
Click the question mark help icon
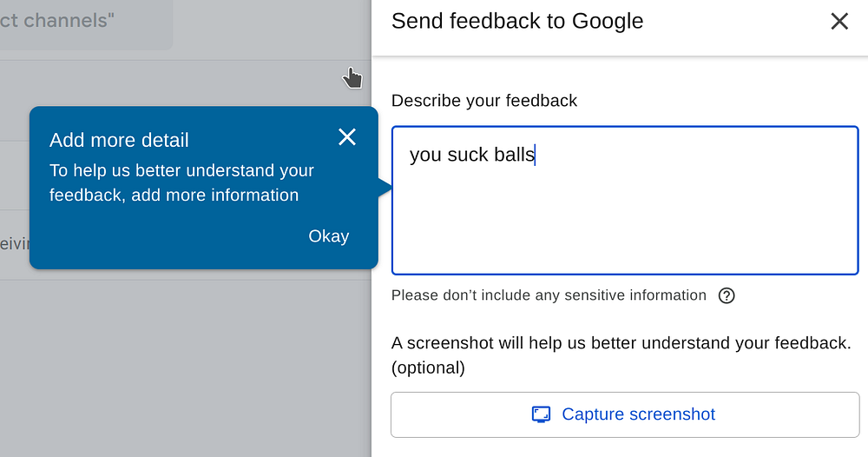click(727, 295)
